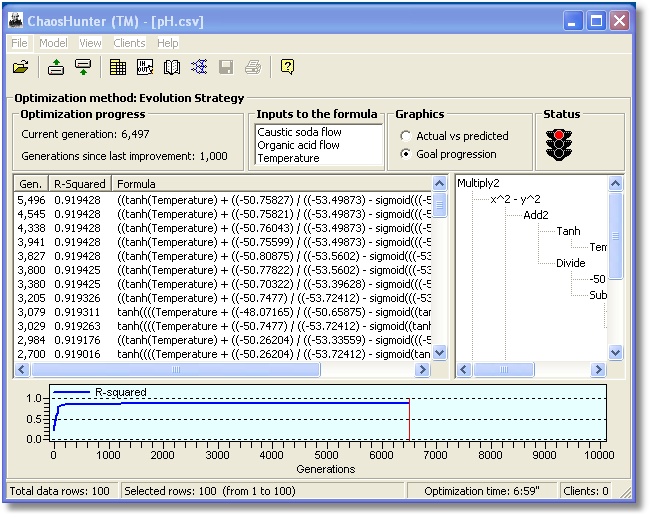Click tree panel scroll left arrow
Screen dimensions: 650x517
click(464, 369)
